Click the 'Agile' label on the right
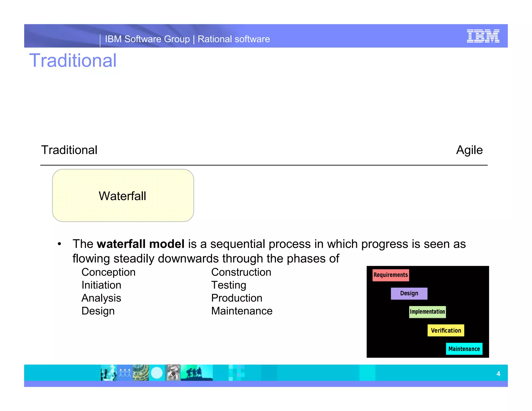The width and height of the screenshot is (532, 411). point(469,150)
